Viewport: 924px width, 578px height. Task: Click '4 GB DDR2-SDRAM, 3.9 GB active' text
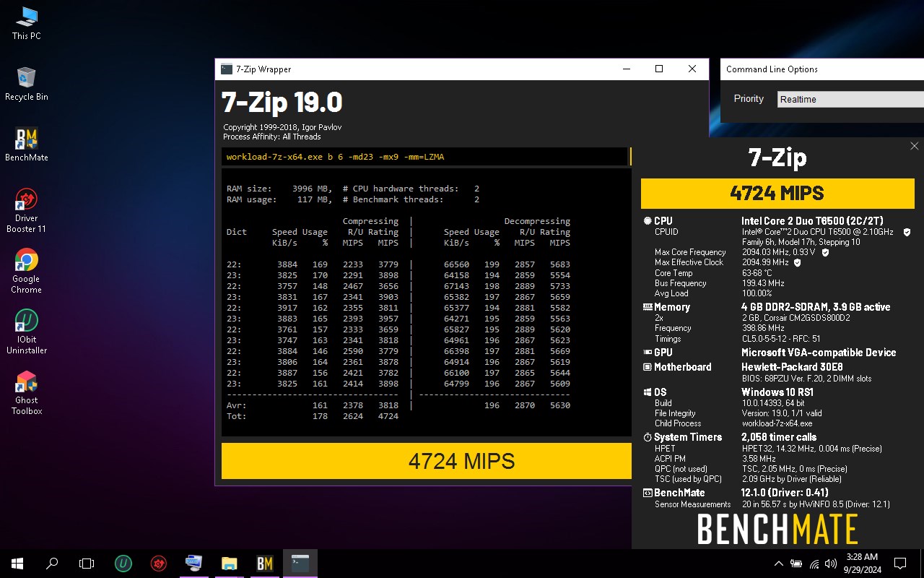click(816, 307)
